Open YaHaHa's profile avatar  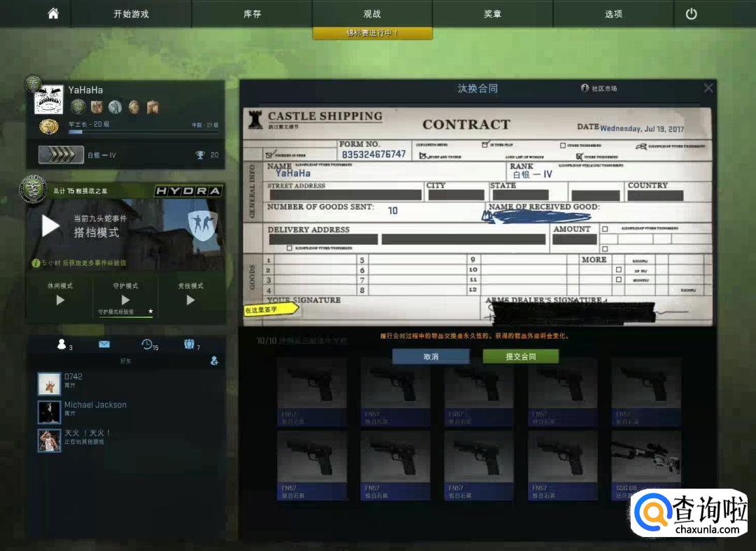(49, 100)
